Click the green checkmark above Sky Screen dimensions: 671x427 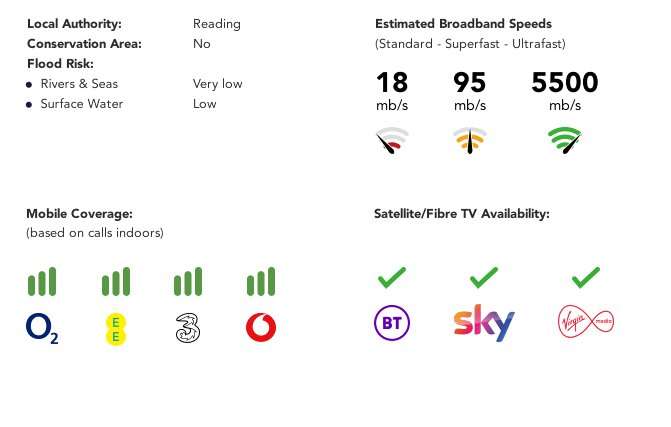(x=484, y=277)
